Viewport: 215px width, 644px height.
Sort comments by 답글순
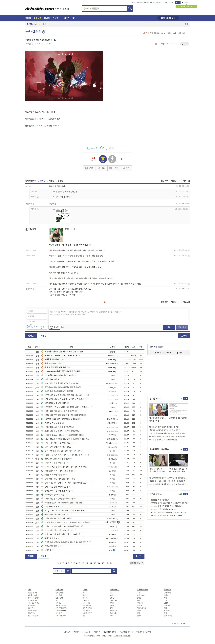pyautogui.click(x=59, y=181)
